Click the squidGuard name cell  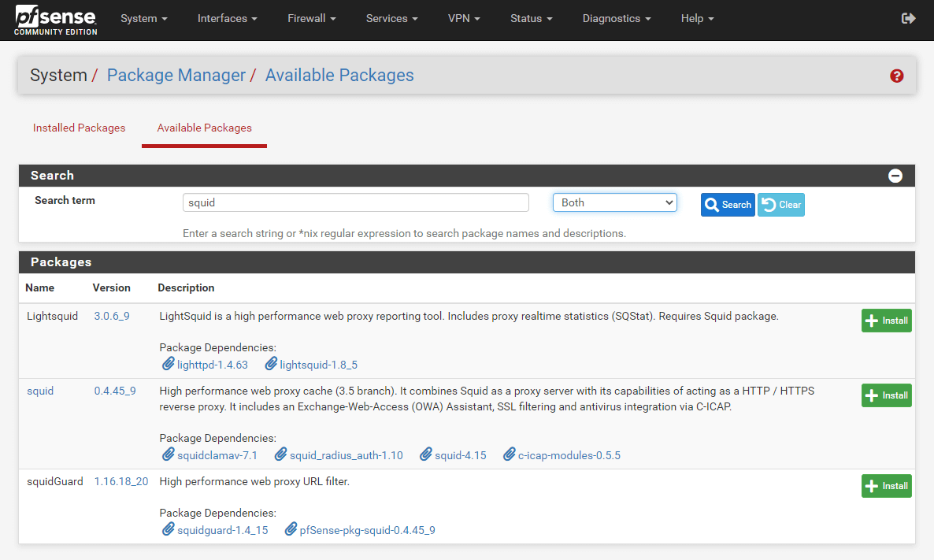[x=55, y=481]
